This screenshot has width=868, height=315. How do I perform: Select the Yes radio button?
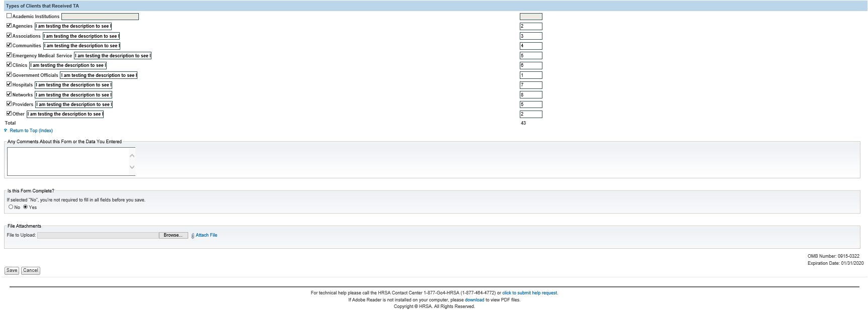(26, 207)
